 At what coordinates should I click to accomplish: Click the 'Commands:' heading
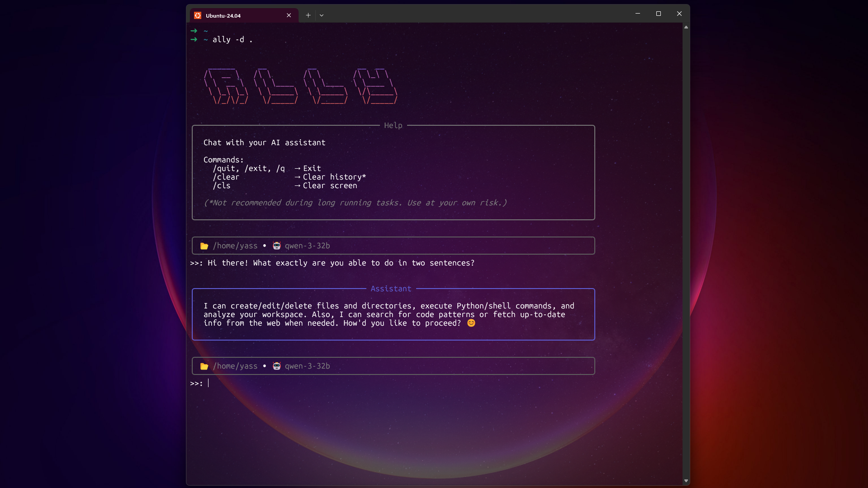(x=223, y=160)
